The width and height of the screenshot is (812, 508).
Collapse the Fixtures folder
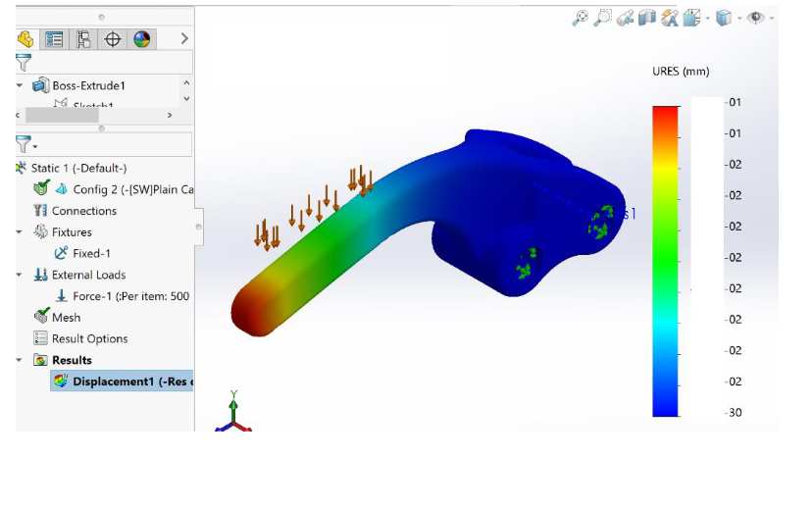pyautogui.click(x=20, y=232)
